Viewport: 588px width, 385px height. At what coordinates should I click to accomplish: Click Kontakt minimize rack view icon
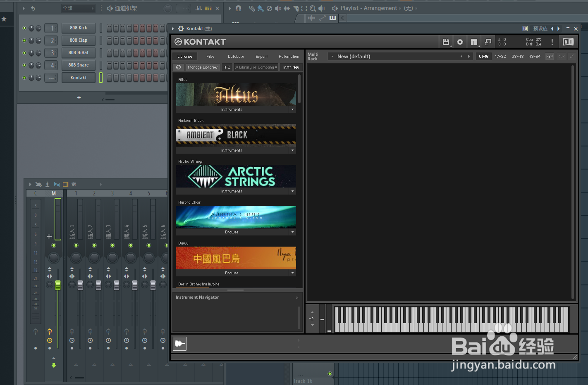coord(488,42)
